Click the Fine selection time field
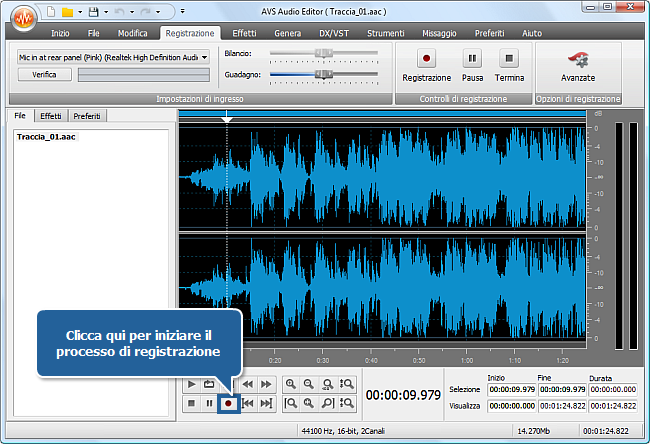This screenshot has height=444, width=650. [x=561, y=389]
